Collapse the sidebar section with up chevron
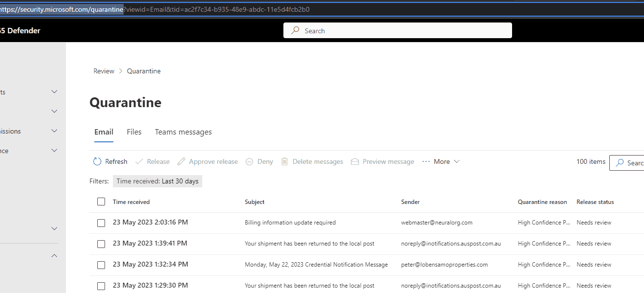644x293 pixels. pyautogui.click(x=54, y=255)
